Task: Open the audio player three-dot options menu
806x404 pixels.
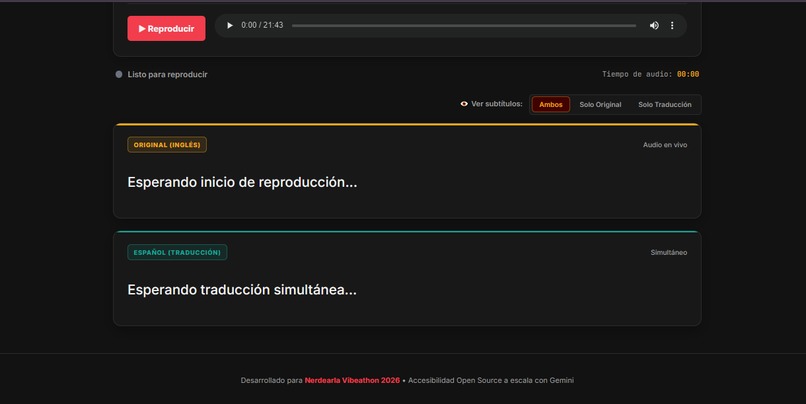Action: click(x=672, y=25)
